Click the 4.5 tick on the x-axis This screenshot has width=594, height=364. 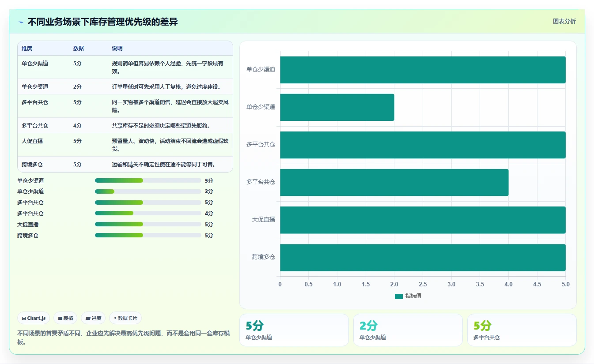click(537, 284)
